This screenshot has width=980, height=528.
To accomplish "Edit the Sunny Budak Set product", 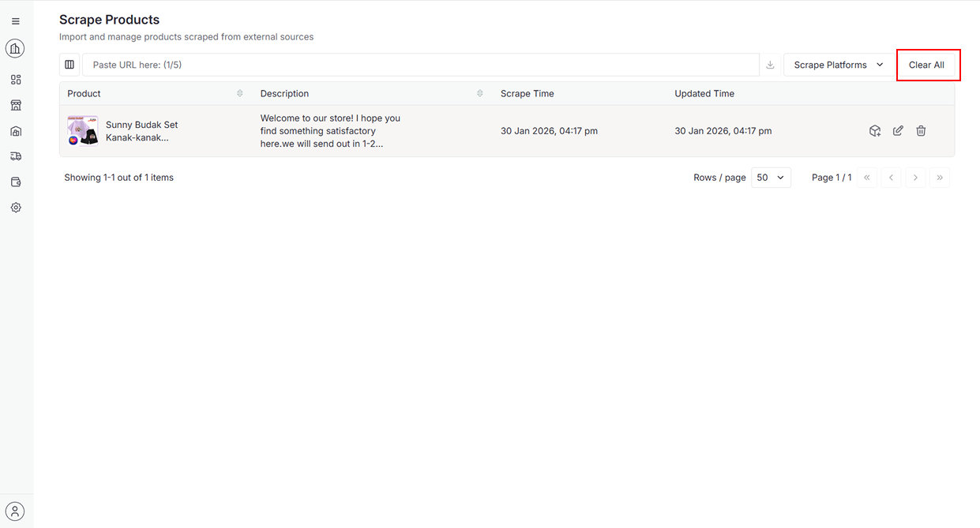I will pyautogui.click(x=898, y=131).
